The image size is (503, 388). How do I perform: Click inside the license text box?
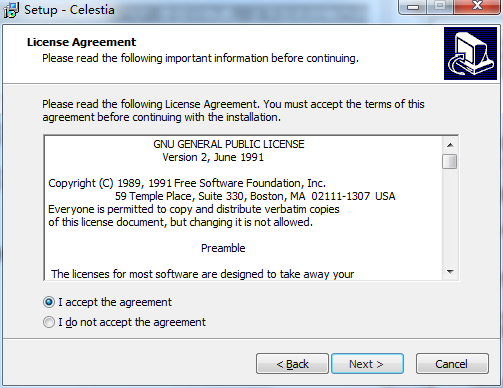243,208
